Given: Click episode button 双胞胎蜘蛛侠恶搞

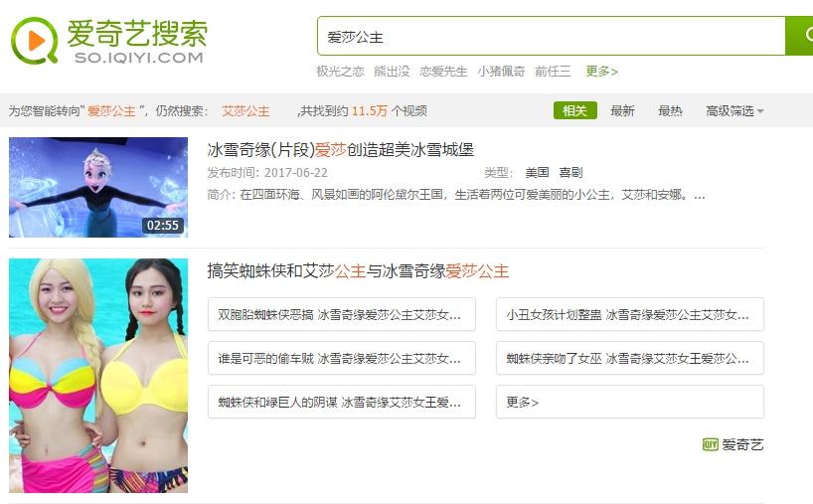Looking at the screenshot, I should [x=342, y=314].
